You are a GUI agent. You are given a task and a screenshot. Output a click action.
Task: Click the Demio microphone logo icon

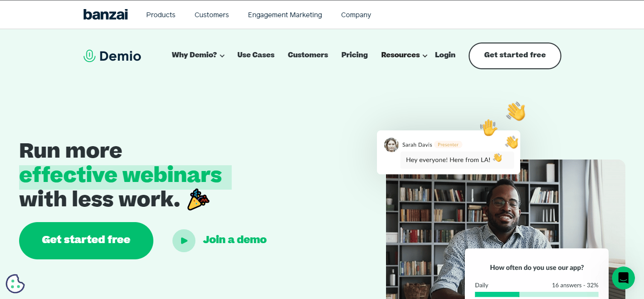(89, 56)
